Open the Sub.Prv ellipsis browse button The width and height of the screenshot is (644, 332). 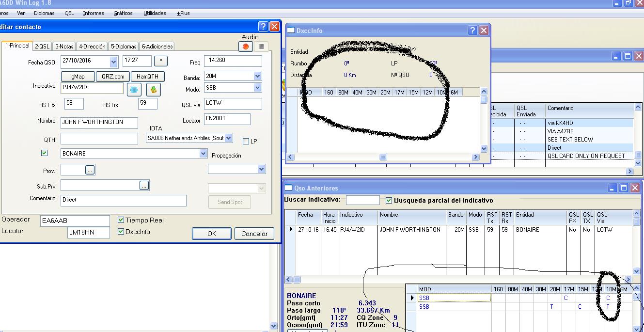point(144,185)
